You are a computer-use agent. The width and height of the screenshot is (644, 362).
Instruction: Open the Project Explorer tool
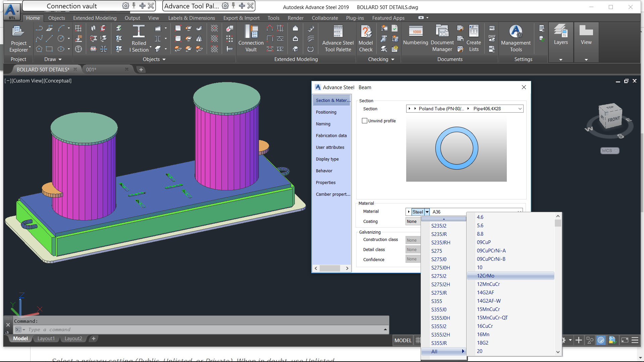pyautogui.click(x=18, y=39)
